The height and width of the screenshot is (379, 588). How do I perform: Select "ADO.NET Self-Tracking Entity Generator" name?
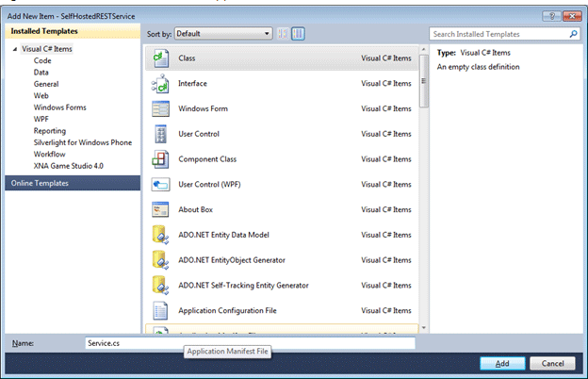(243, 285)
